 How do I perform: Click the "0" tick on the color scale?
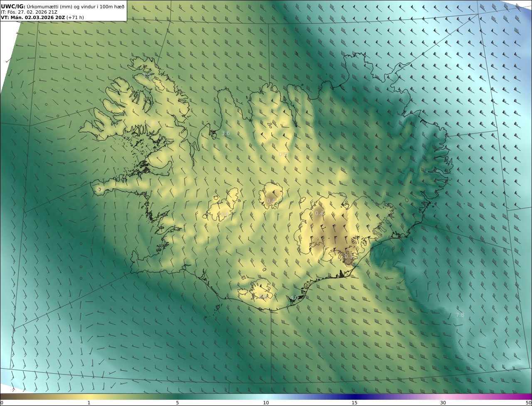[2, 403]
